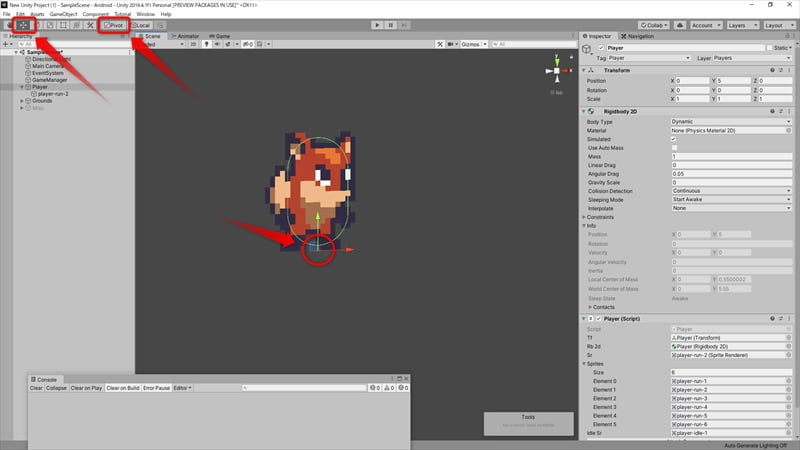
Task: Toggle the 2D scene view mode
Action: (193, 44)
